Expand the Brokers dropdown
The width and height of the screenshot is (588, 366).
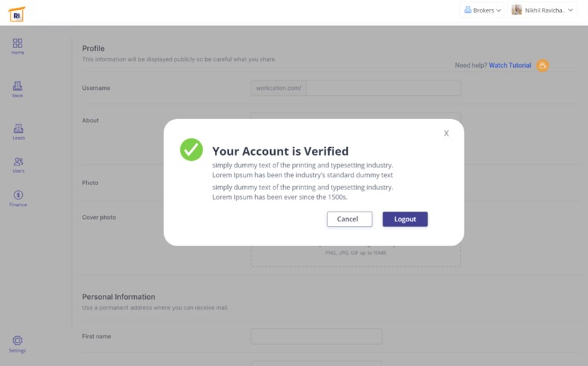pos(483,10)
